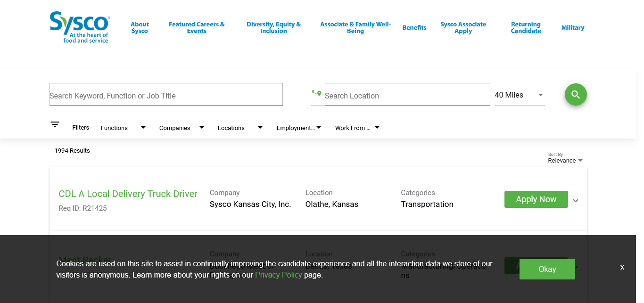Expand the Functions filter dropdown

point(123,128)
